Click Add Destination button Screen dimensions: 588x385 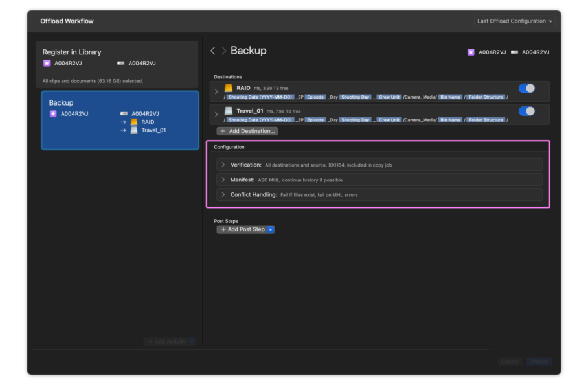click(247, 131)
